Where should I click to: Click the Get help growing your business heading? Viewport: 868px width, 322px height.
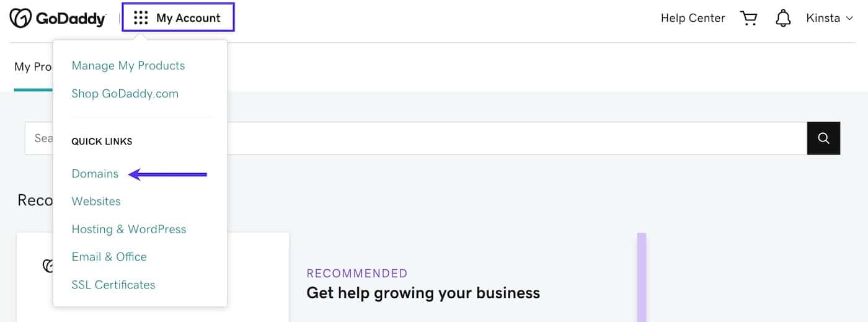click(423, 293)
